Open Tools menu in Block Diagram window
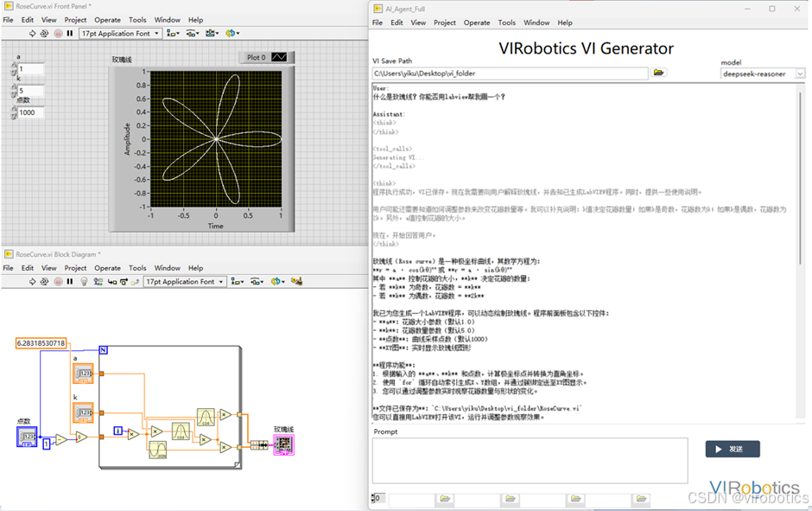 137,268
